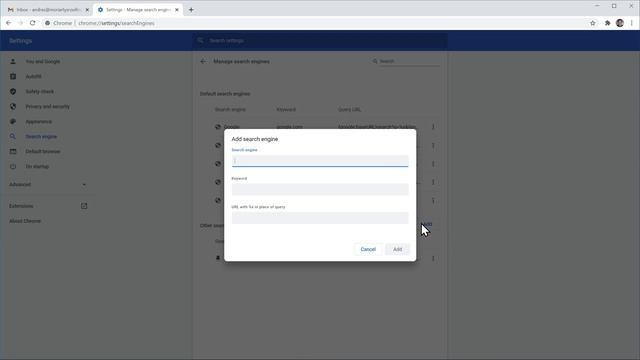Open Appearance settings section
The width and height of the screenshot is (640, 360).
click(38, 122)
